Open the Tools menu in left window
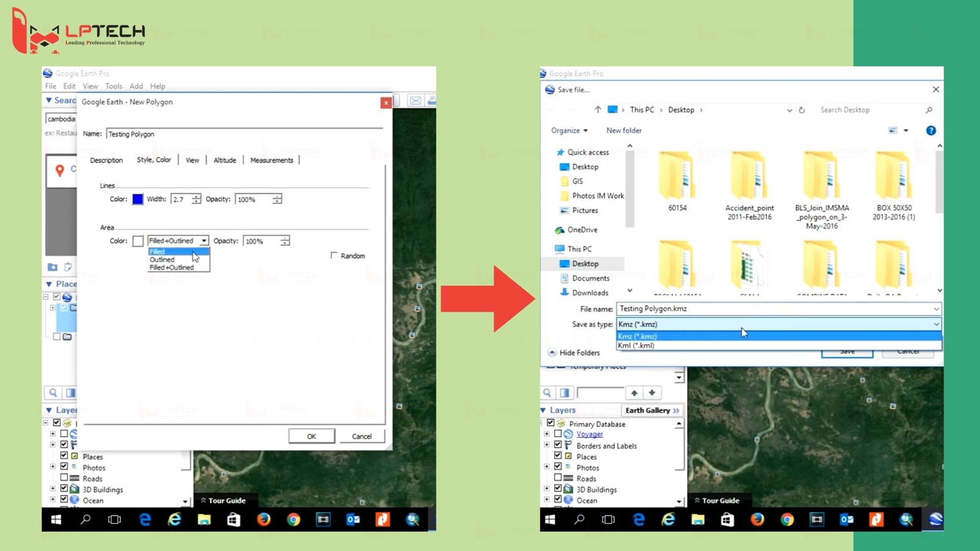980x551 pixels. [x=114, y=86]
